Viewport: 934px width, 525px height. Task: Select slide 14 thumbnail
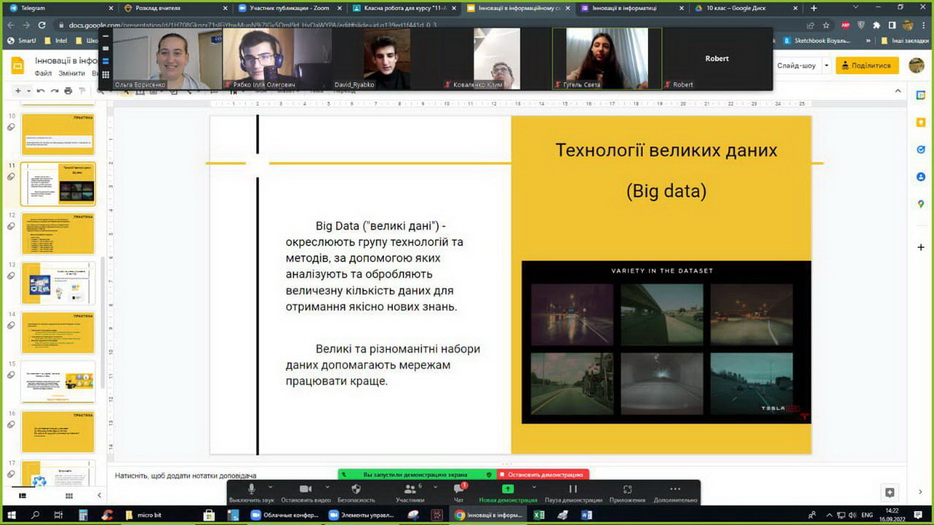58,333
